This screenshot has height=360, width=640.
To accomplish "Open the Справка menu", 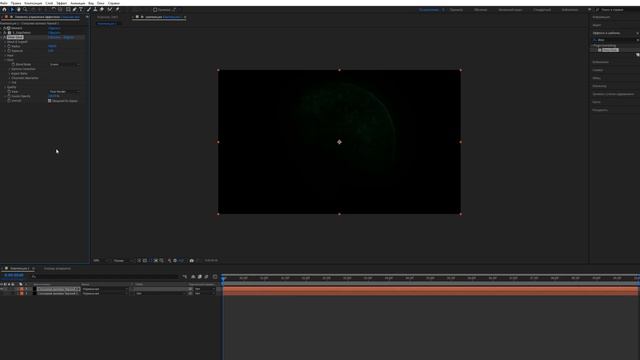I will tap(114, 3).
